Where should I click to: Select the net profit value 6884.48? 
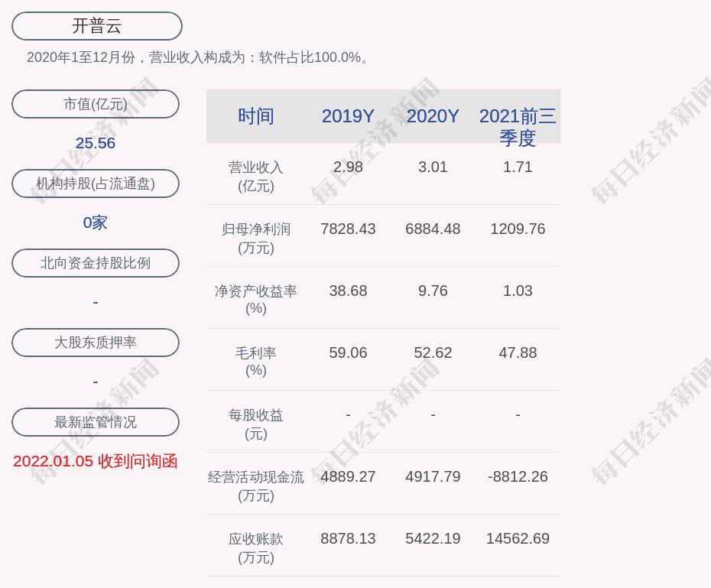pyautogui.click(x=433, y=229)
